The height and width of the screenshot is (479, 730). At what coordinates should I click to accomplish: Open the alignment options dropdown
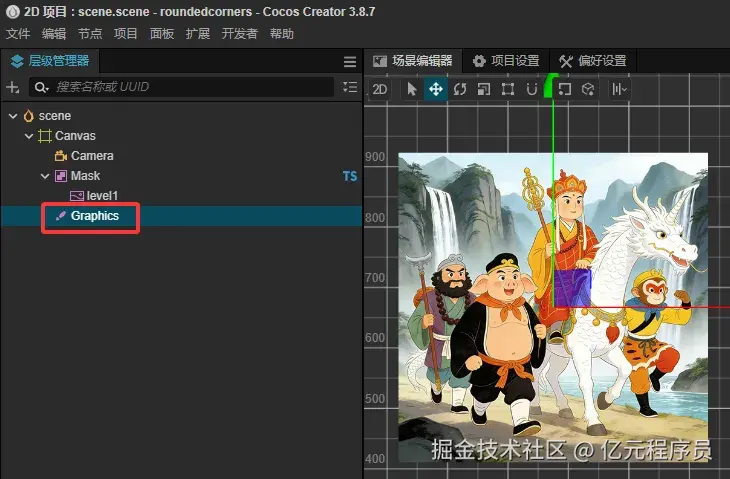(619, 89)
